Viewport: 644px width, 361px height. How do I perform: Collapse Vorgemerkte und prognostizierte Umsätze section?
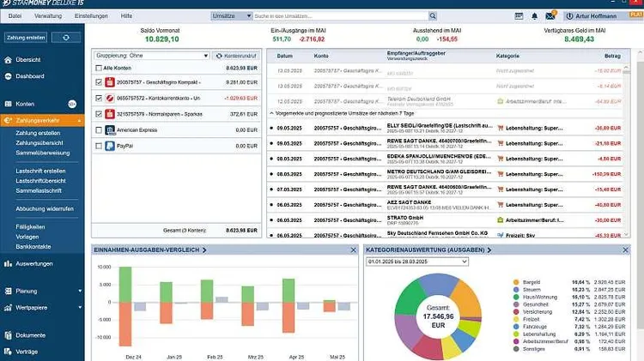(x=271, y=113)
